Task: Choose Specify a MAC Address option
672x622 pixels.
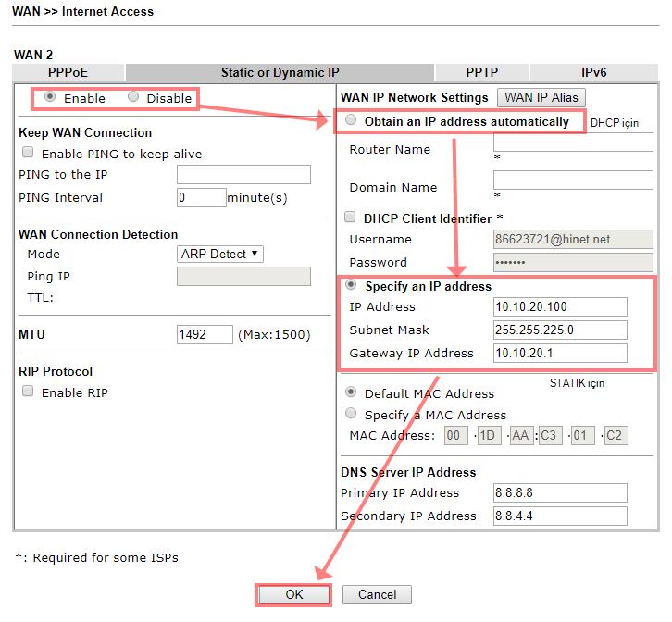Action: point(351,415)
